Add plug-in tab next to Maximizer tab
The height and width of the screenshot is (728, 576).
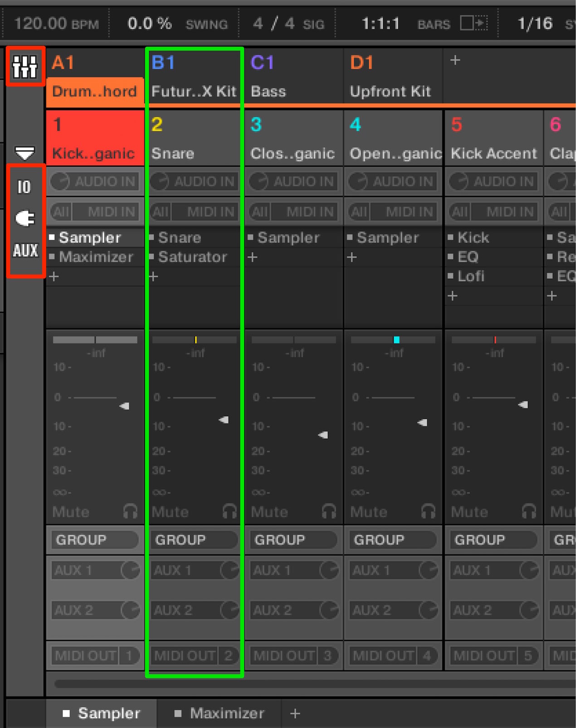295,713
